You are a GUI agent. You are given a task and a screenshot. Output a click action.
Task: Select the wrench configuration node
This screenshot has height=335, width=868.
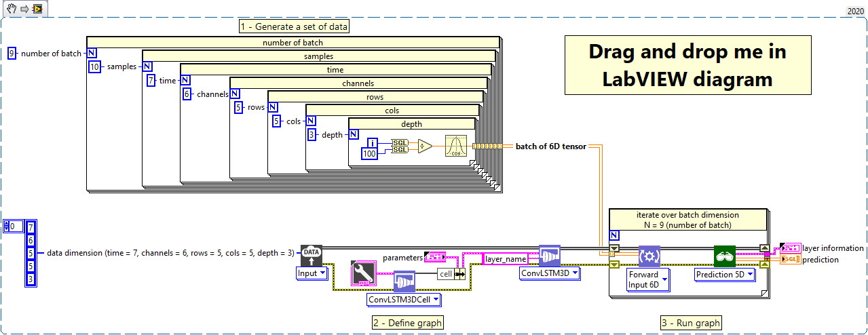click(x=362, y=272)
